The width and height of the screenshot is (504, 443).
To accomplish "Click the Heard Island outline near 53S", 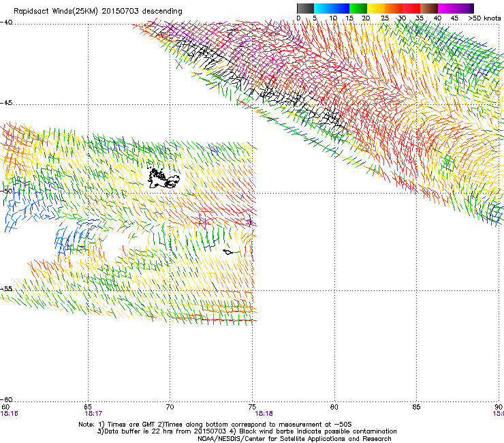I will coord(228,252).
